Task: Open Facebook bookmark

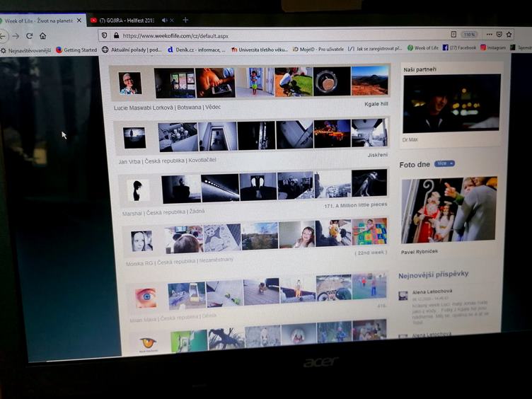Action: 459,47
